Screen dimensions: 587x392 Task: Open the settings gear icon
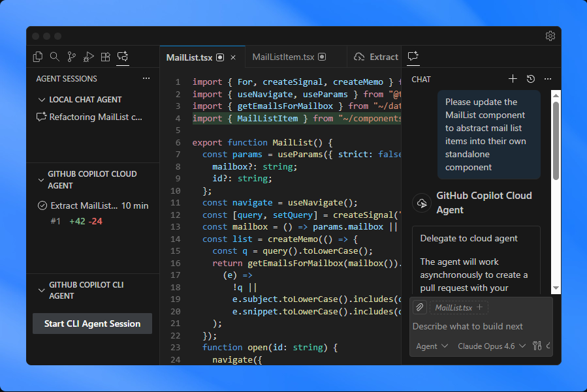tap(550, 36)
